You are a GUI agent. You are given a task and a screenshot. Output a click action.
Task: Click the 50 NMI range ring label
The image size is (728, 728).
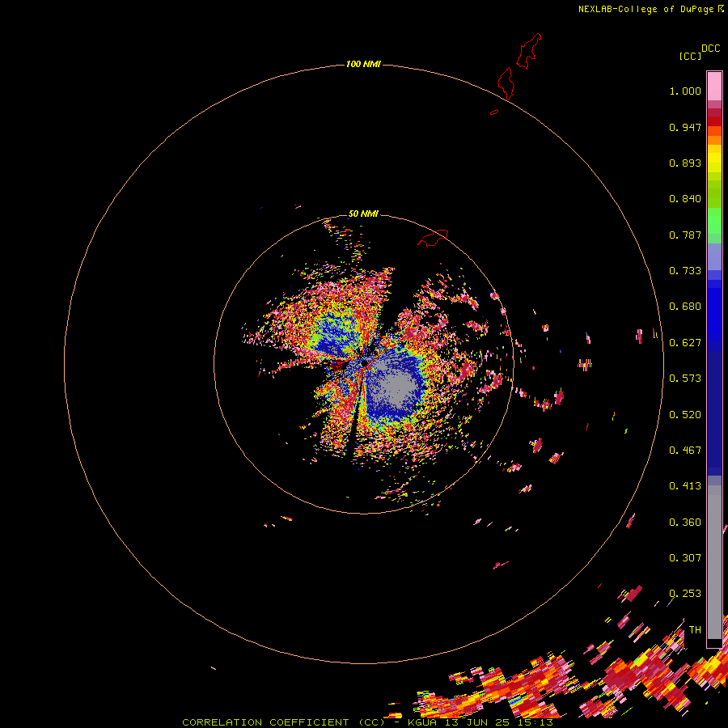pos(363,214)
